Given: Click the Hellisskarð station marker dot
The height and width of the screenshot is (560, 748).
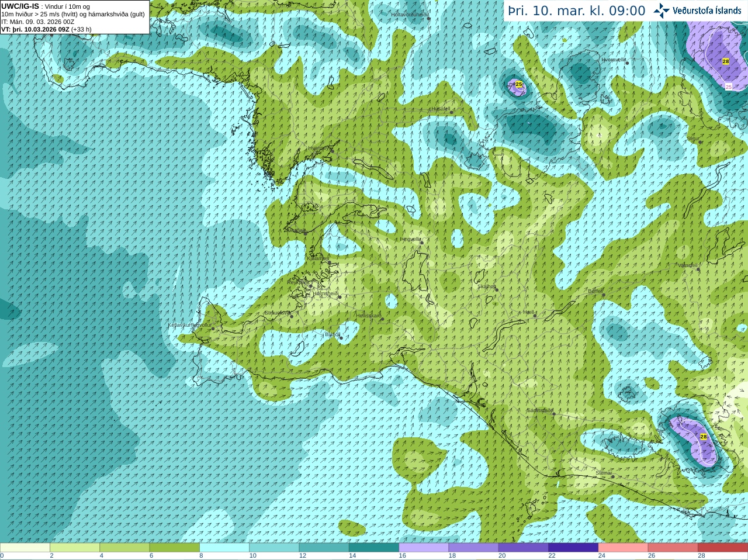Looking at the screenshot, I should click(383, 319).
